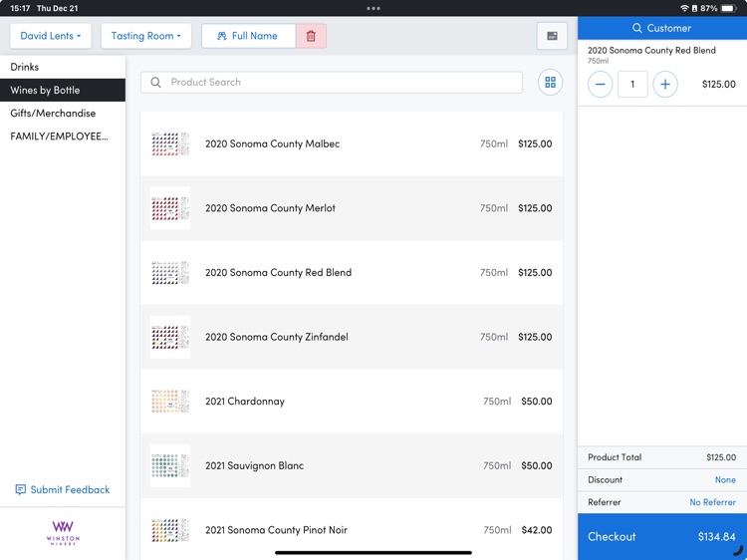Viewport: 747px width, 560px height.
Task: Click the $125.00 price in cart line
Action: 718,85
